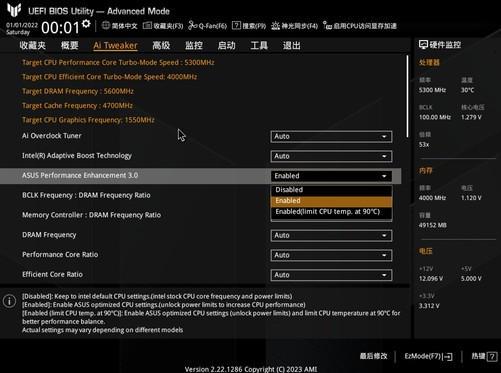Open the Performance Core Ratio dropdown
This screenshot has width=501, height=373.
coord(331,255)
